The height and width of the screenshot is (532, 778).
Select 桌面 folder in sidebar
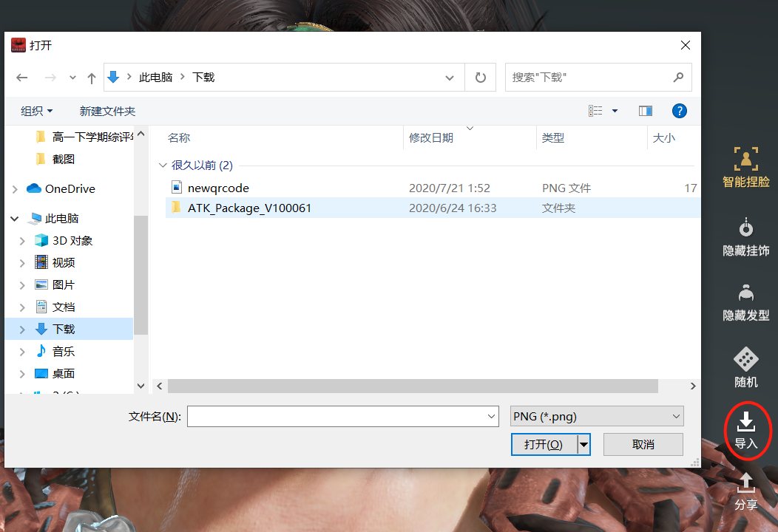pyautogui.click(x=63, y=373)
